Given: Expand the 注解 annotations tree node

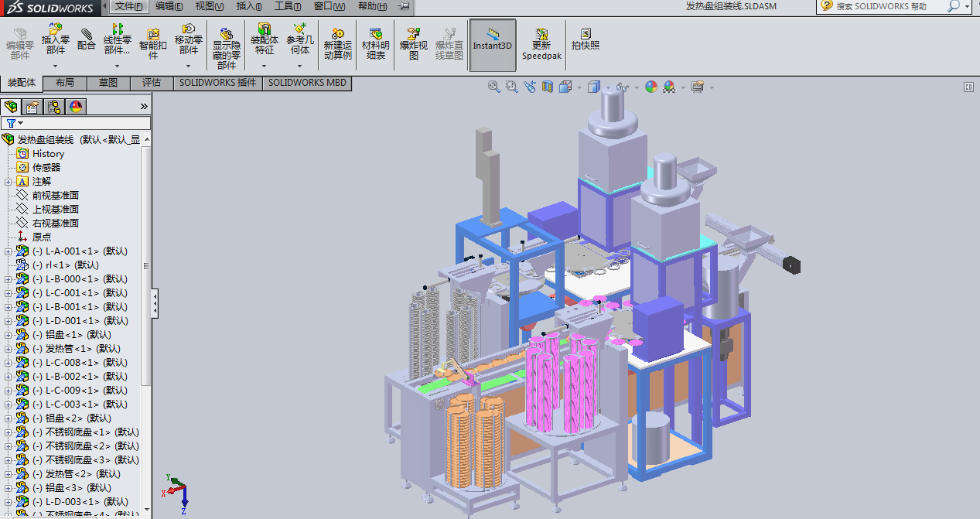Looking at the screenshot, I should [9, 182].
